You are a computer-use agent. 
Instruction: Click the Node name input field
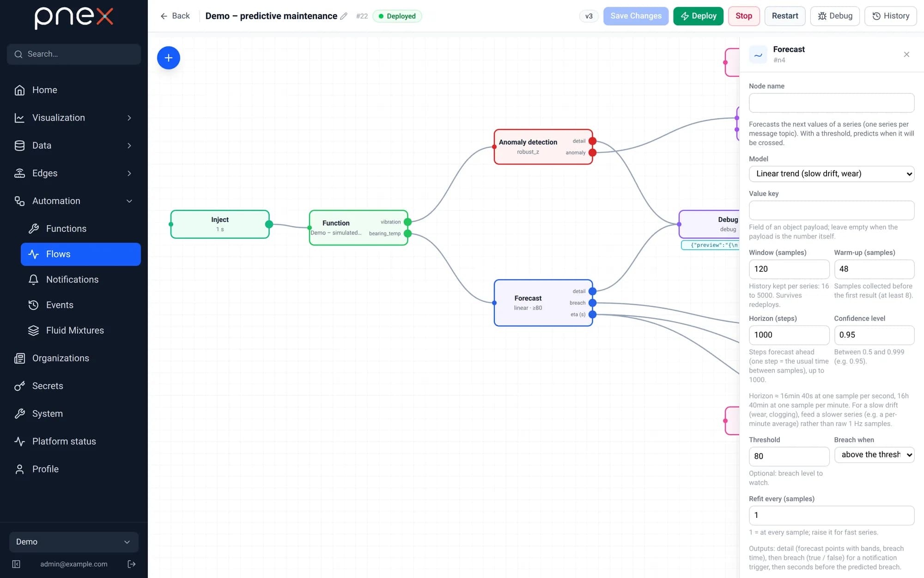pos(832,103)
